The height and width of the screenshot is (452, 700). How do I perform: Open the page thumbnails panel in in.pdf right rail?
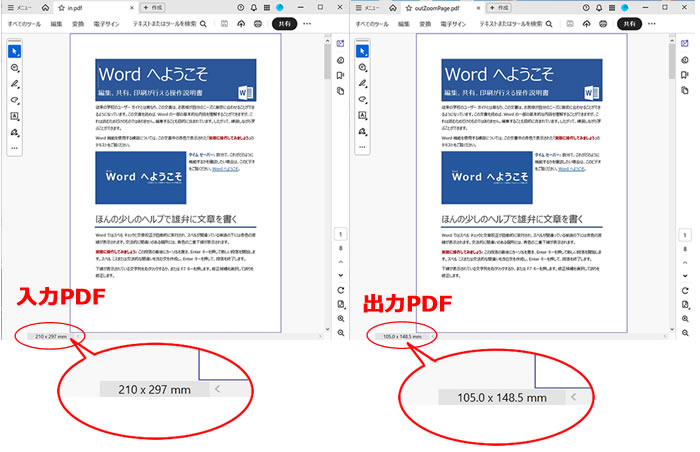pyautogui.click(x=340, y=91)
